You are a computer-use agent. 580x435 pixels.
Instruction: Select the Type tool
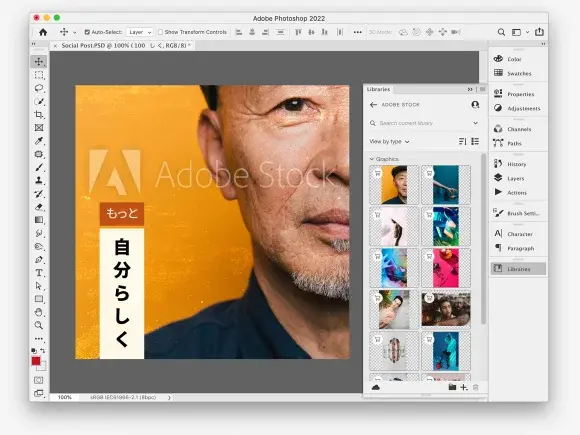39,273
